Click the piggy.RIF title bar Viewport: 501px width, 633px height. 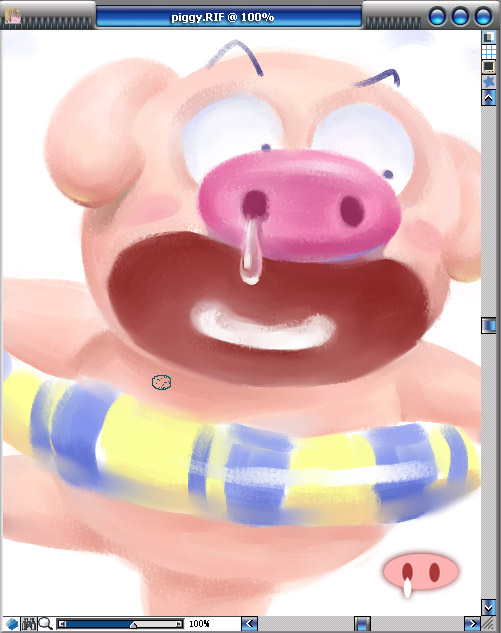click(x=229, y=17)
